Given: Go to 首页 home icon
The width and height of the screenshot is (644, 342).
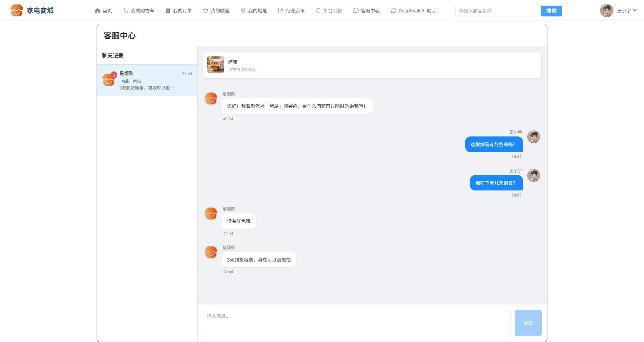Looking at the screenshot, I should (x=98, y=10).
